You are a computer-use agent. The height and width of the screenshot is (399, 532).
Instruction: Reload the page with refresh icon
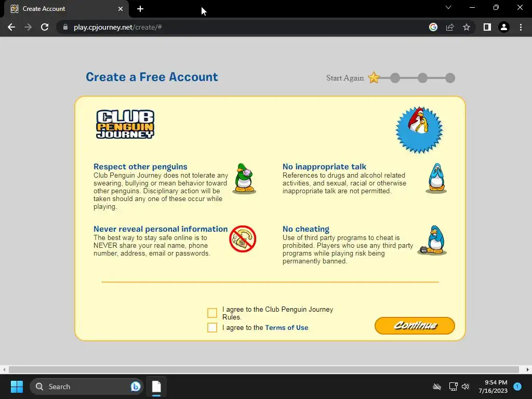pyautogui.click(x=45, y=27)
